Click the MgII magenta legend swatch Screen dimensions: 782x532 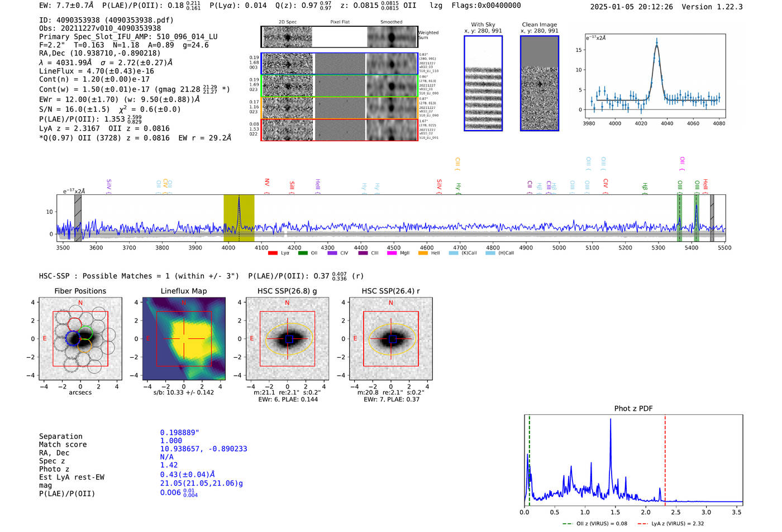392,253
